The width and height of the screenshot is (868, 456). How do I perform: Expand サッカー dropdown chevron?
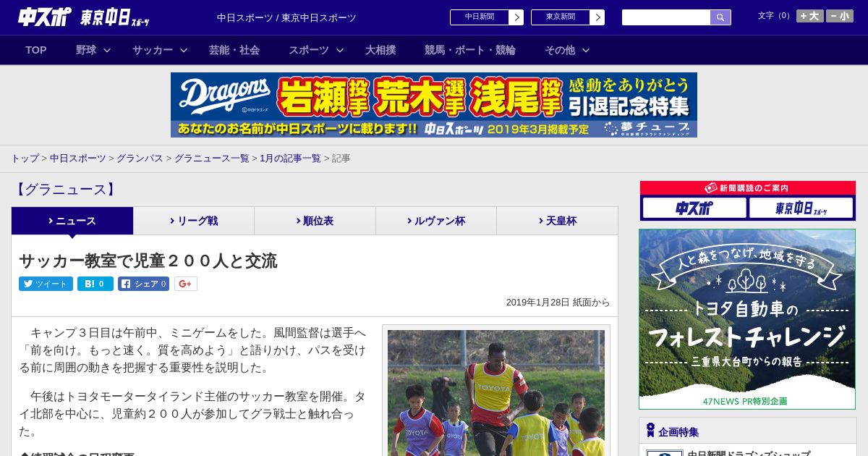(x=184, y=50)
